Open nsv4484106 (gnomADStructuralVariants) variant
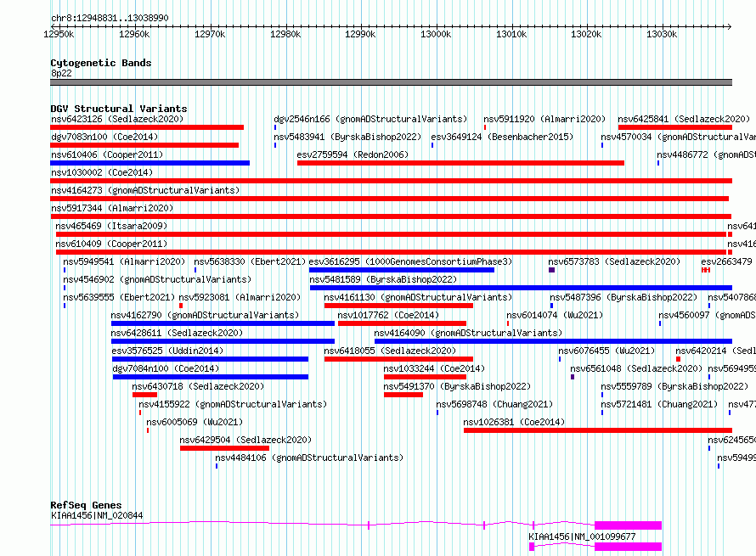756x556 pixels. click(309, 458)
